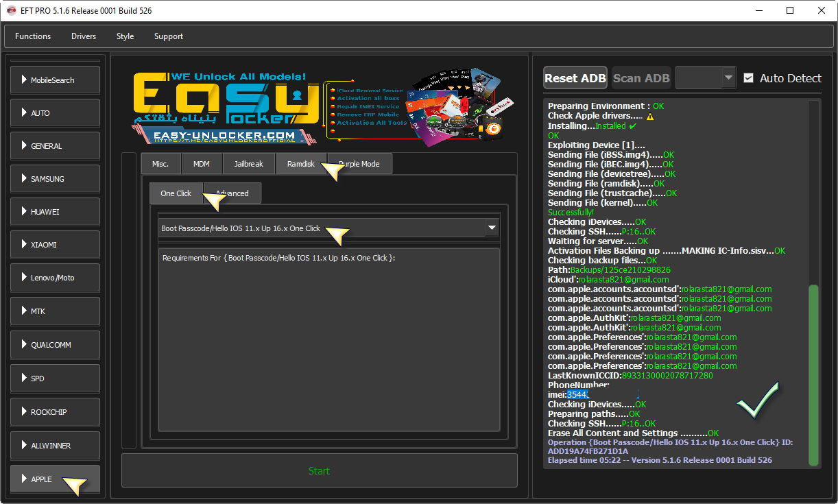The height and width of the screenshot is (504, 838).
Task: Open the SAMSUNG section
Action: 55,179
